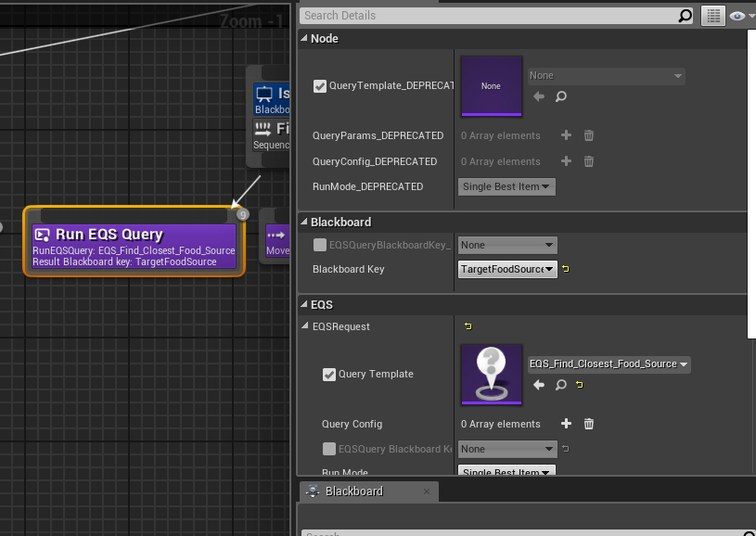The height and width of the screenshot is (536, 756).
Task: Click the property matrix grid icon
Action: (712, 16)
